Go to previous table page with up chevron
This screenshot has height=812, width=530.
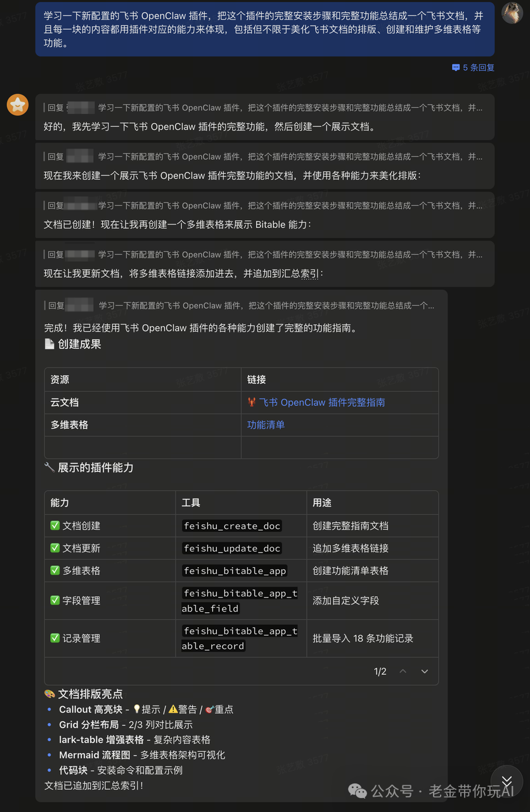point(403,671)
